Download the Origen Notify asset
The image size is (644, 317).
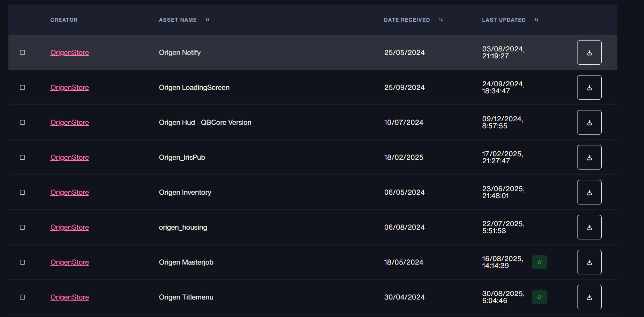coord(589,52)
